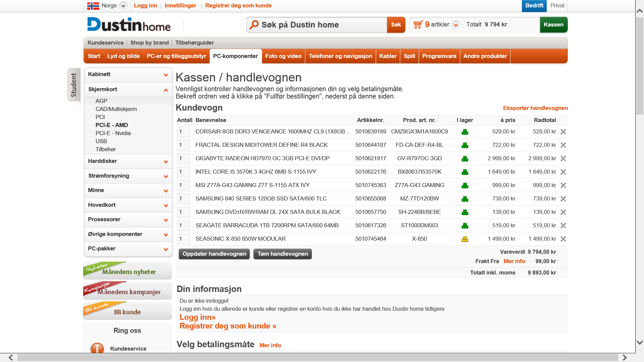Switch to the Bedrift tab
This screenshot has height=362, width=644.
[x=534, y=6]
